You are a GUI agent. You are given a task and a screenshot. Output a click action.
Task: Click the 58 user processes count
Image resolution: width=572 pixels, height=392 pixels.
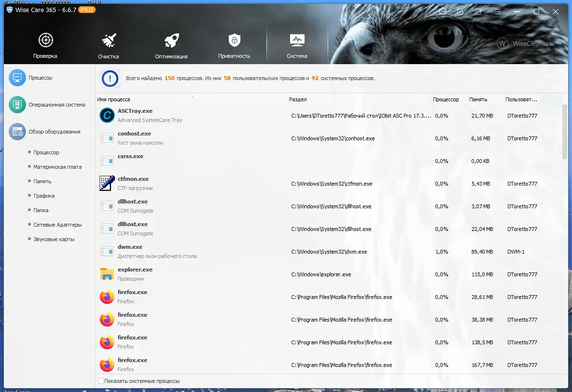pos(227,78)
